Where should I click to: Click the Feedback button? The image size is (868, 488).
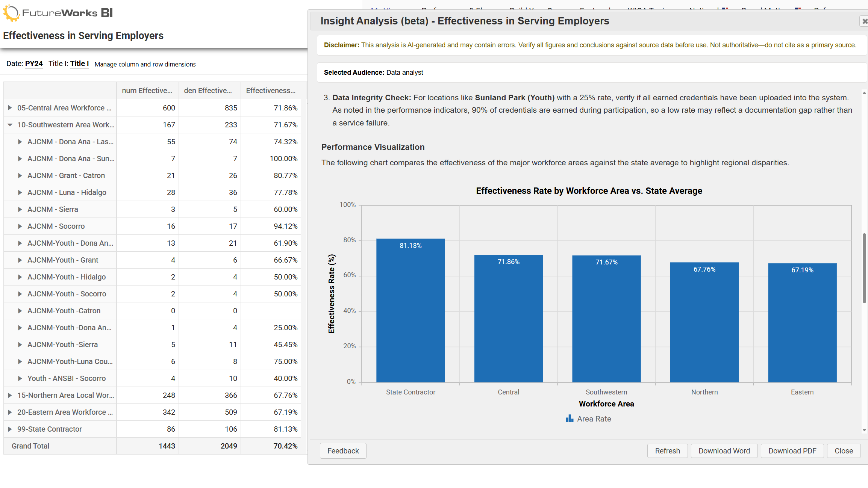click(343, 451)
